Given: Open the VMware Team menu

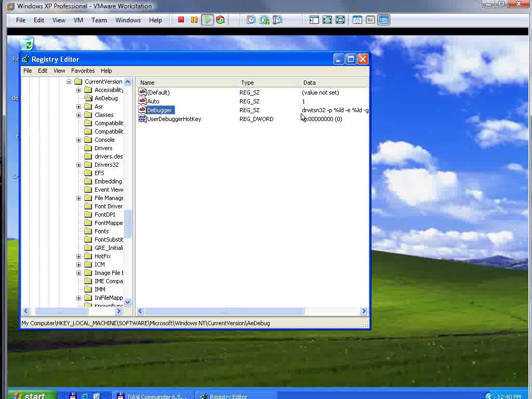Looking at the screenshot, I should click(x=99, y=20).
